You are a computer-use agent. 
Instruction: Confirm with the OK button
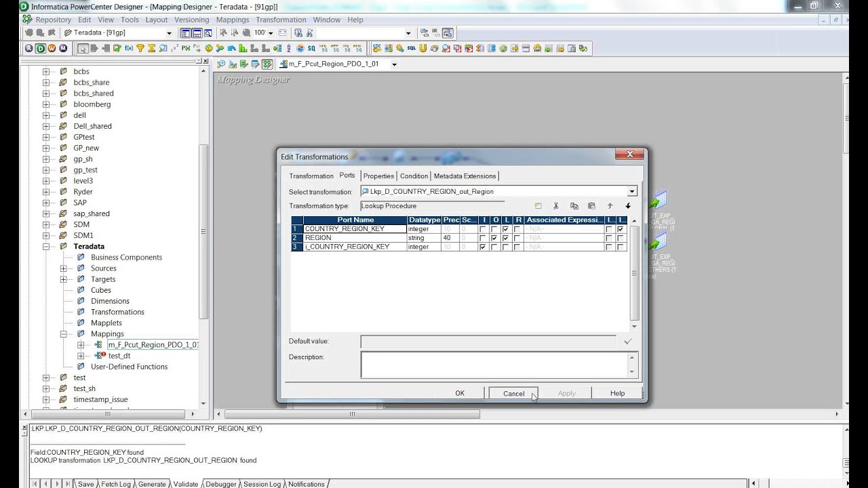pyautogui.click(x=460, y=393)
